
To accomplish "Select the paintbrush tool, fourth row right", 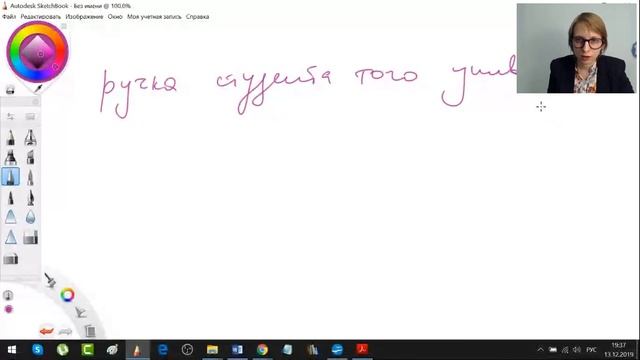I will (x=30, y=198).
